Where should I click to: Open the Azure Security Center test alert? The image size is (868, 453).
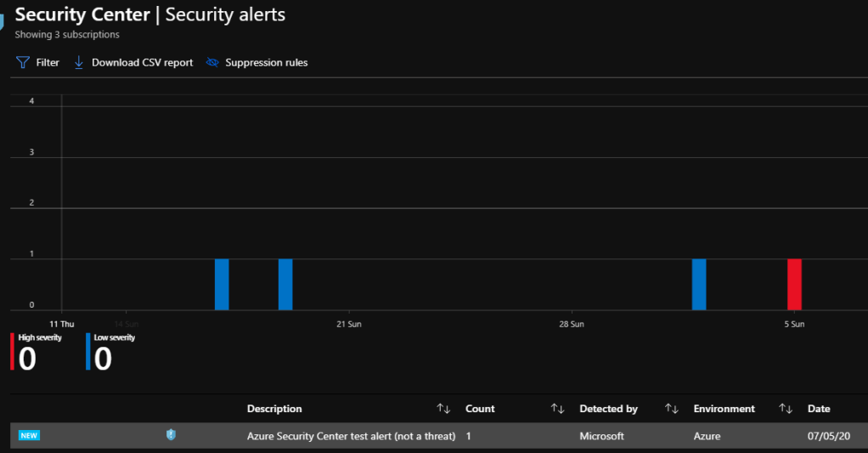point(351,436)
